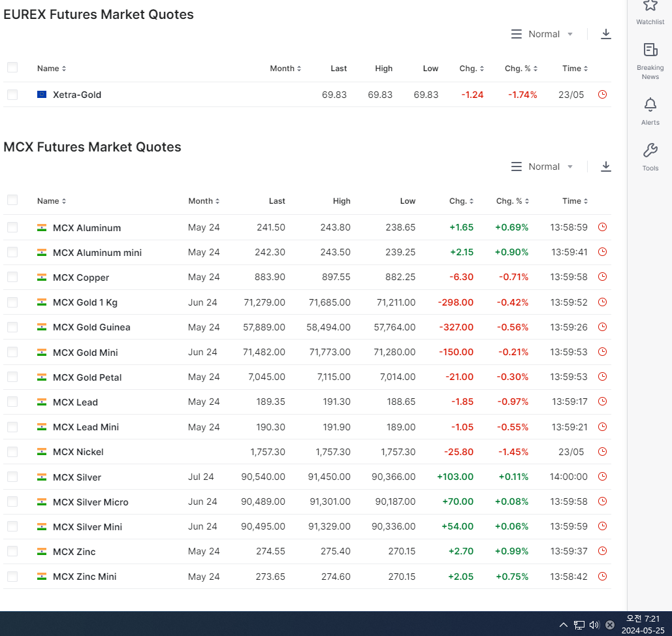Tick the EUREX table select-all checkbox
The image size is (672, 636).
coord(12,67)
